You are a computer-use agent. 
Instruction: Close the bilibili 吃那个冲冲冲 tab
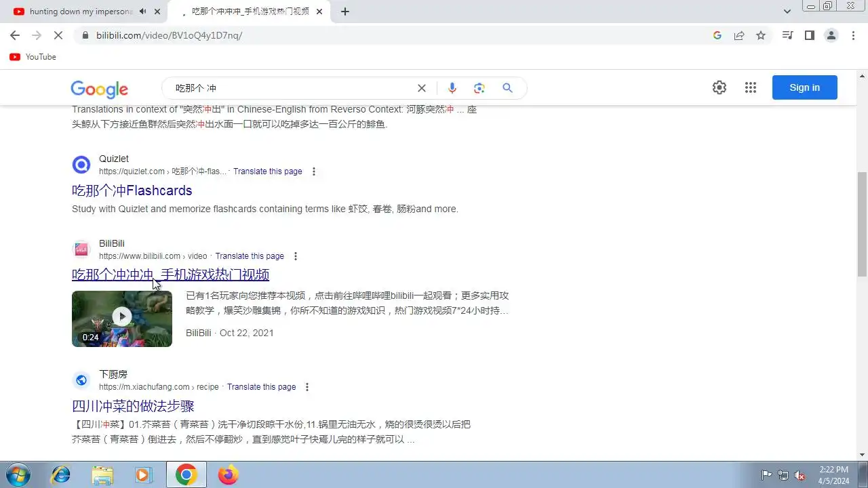[x=319, y=12]
